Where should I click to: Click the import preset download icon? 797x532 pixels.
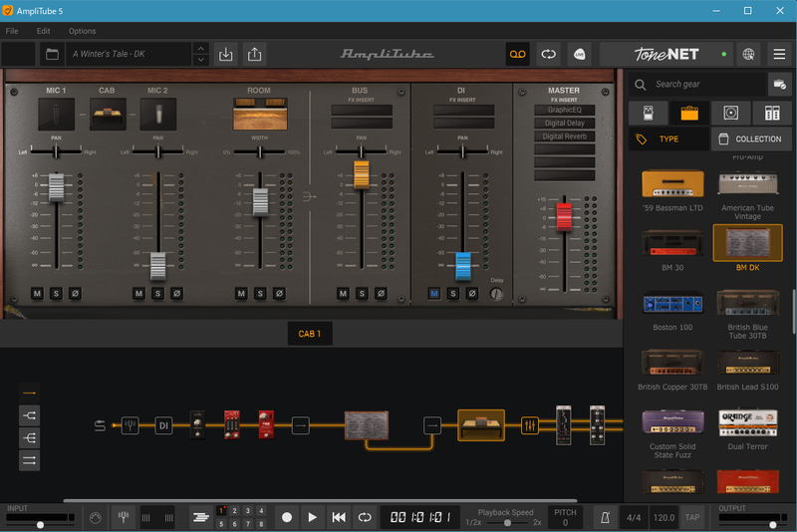click(x=226, y=54)
